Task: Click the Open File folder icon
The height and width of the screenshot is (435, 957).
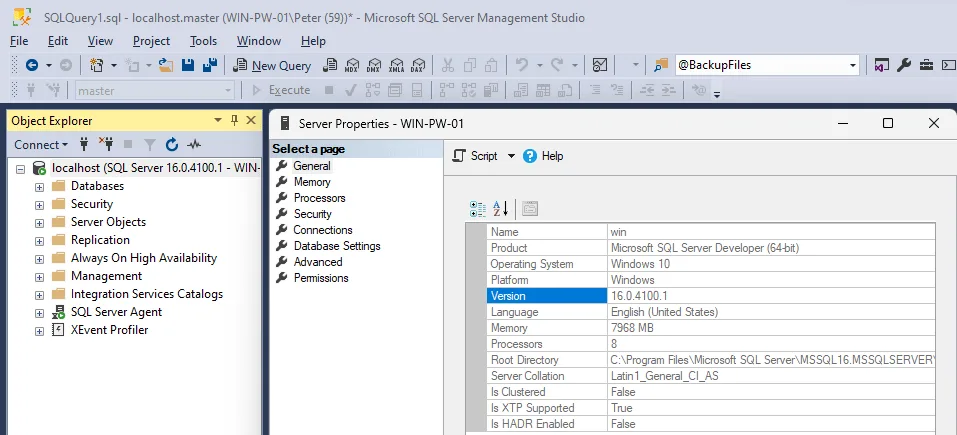Action: [x=165, y=65]
